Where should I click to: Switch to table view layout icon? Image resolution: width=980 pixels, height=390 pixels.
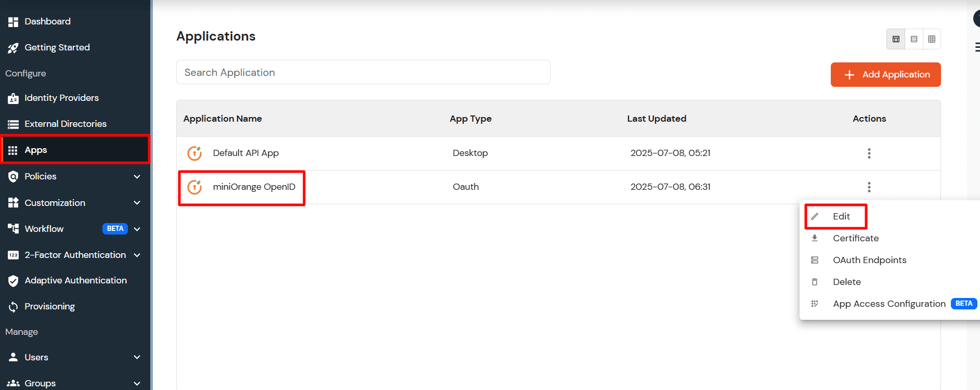(896, 39)
